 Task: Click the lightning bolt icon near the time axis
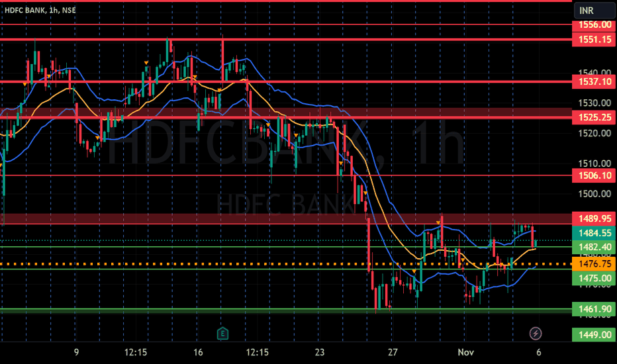[x=535, y=334]
